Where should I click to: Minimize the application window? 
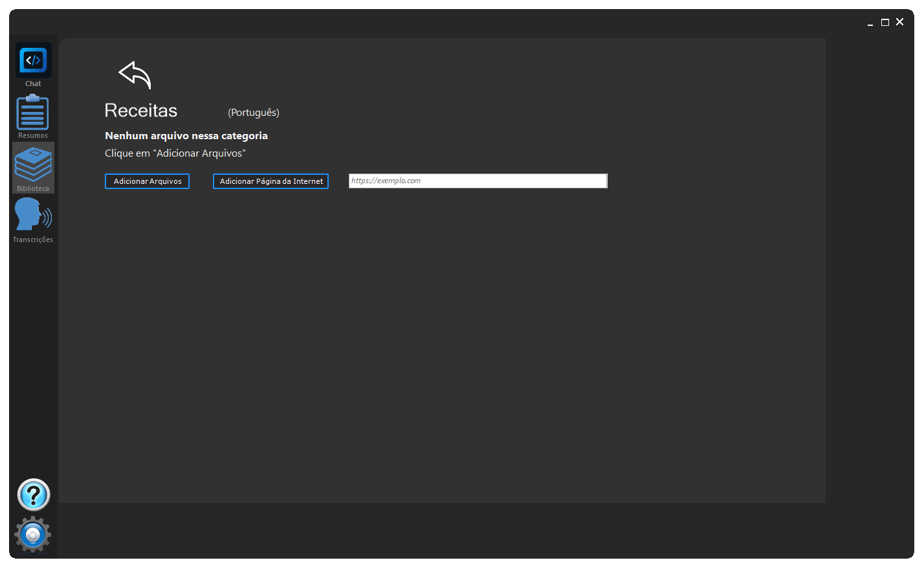(x=870, y=23)
